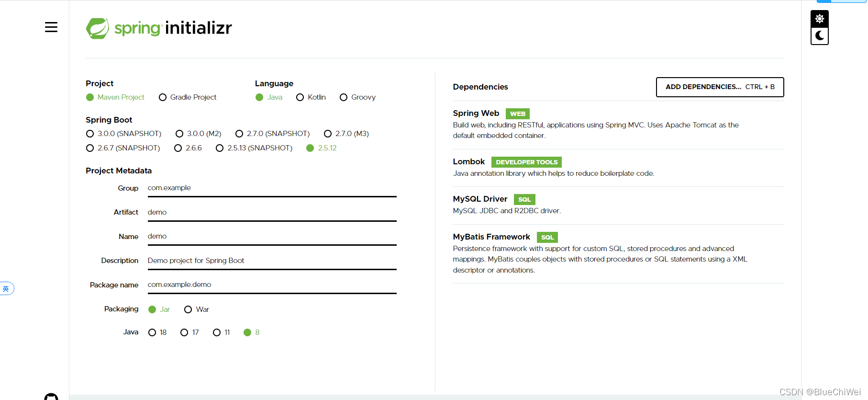Image resolution: width=868 pixels, height=400 pixels.
Task: Choose Jar packaging
Action: point(159,309)
